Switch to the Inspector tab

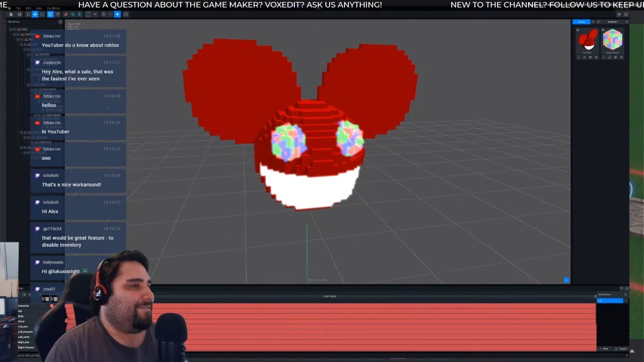point(612,22)
